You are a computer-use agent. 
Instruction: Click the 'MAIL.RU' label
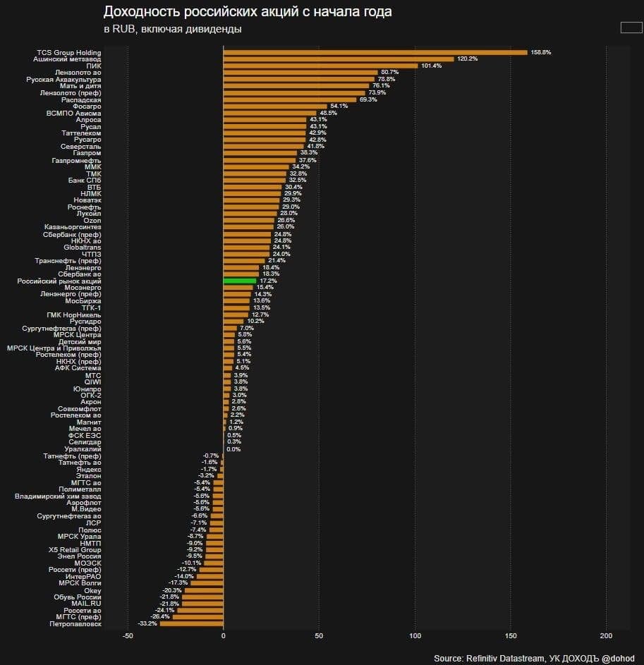pos(86,604)
